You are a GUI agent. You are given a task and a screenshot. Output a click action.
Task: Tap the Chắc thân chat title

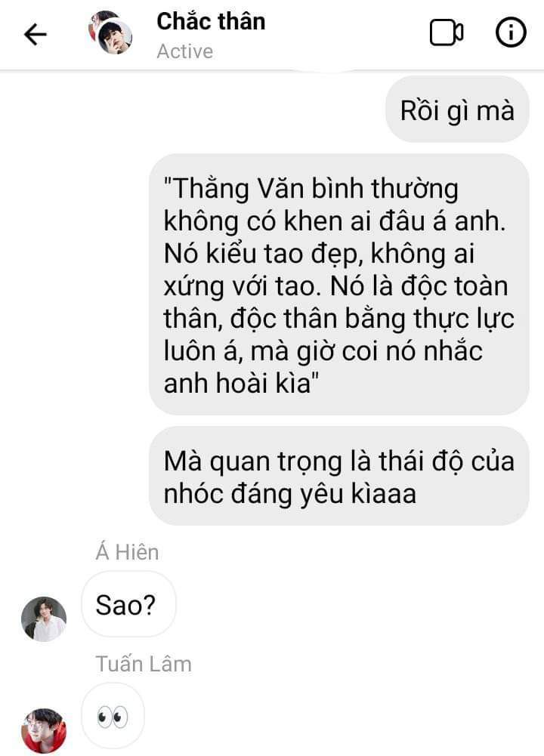tap(212, 22)
